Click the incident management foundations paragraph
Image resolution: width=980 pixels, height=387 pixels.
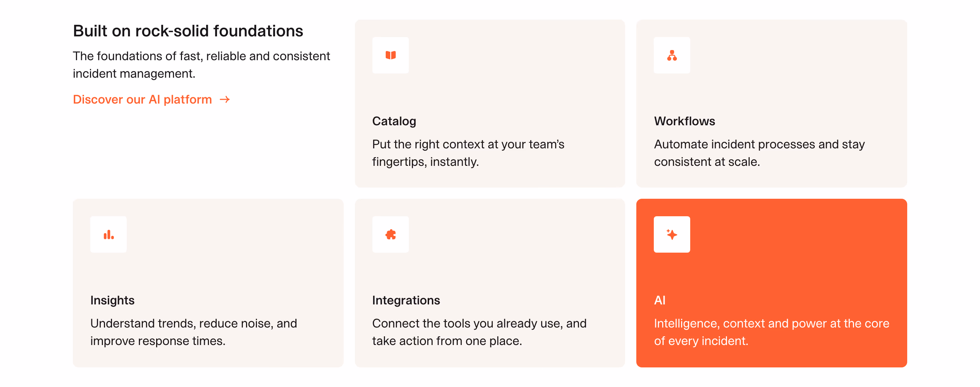(x=201, y=65)
